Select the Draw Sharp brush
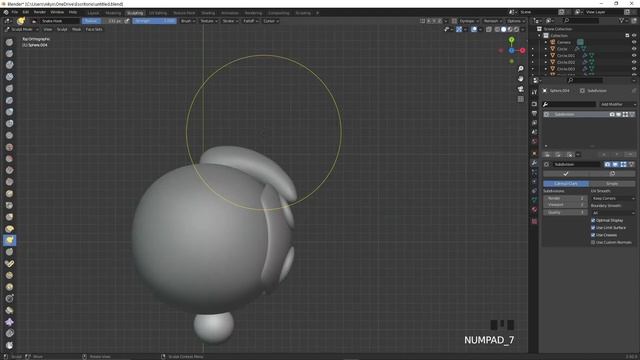This screenshot has height=360, width=640. click(x=9, y=53)
